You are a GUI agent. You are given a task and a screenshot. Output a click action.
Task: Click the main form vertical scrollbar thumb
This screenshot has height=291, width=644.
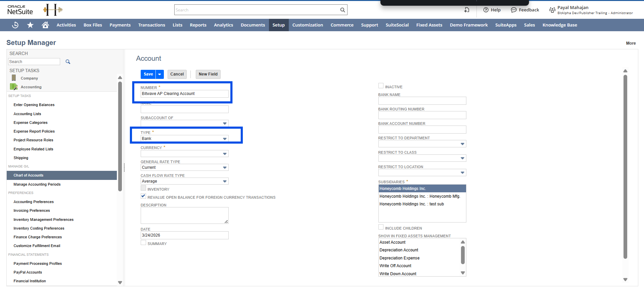625,167
